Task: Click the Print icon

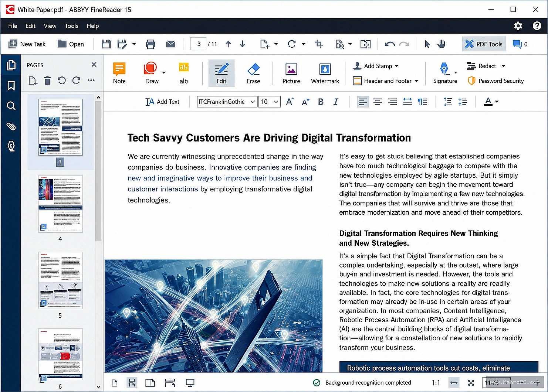Action: click(150, 44)
